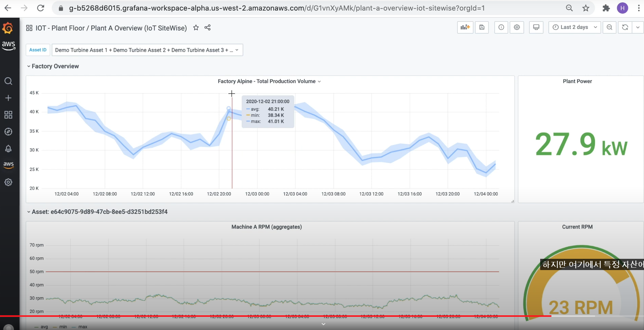Click the Plant A Overview title link
This screenshot has width=644, height=330.
[139, 28]
